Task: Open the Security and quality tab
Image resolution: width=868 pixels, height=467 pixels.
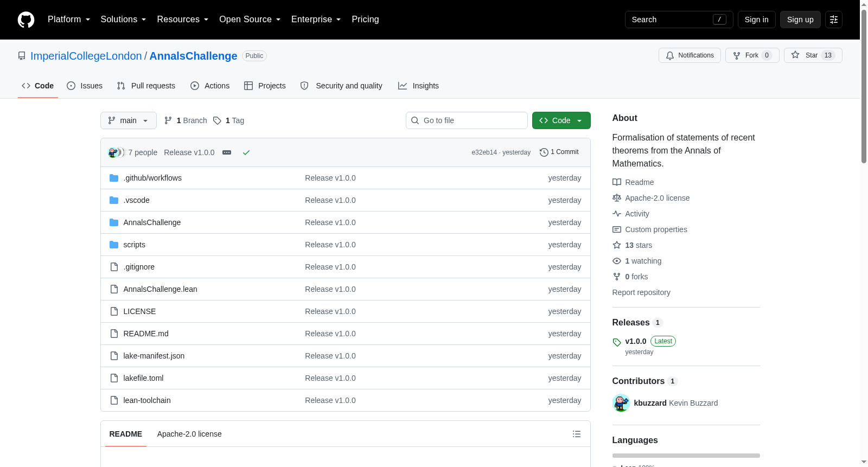Action: [x=341, y=86]
